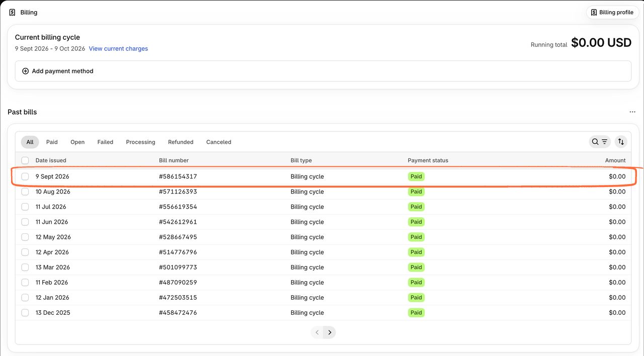Open bill number #586154317
The image size is (644, 356).
coord(178,176)
